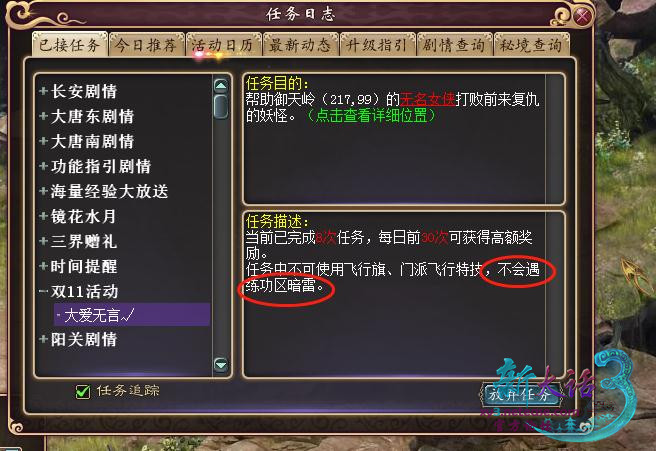Screen dimensions: 656x451
Task: Open the 最新动态 tab
Action: pyautogui.click(x=300, y=44)
